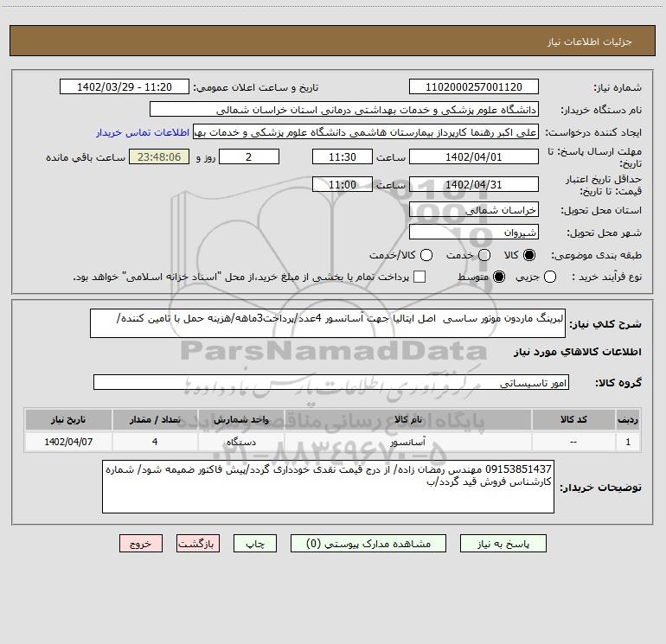Choose the جزیی purchase type radio
The height and width of the screenshot is (644, 666).
[x=549, y=277]
